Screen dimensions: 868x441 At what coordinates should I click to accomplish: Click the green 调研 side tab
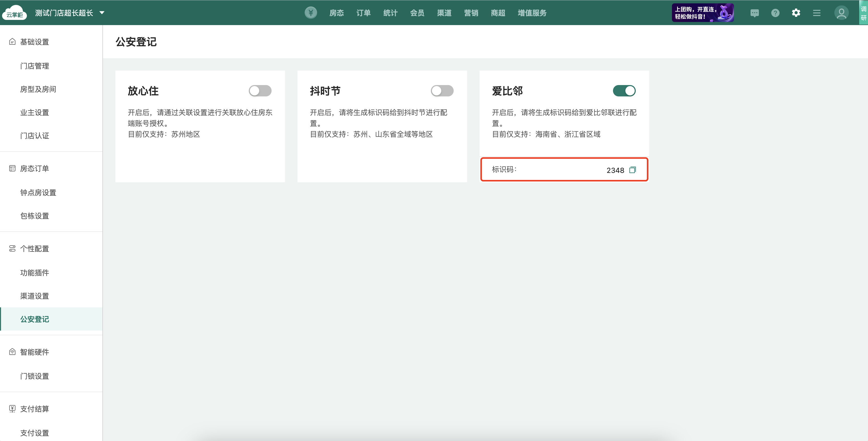point(863,13)
